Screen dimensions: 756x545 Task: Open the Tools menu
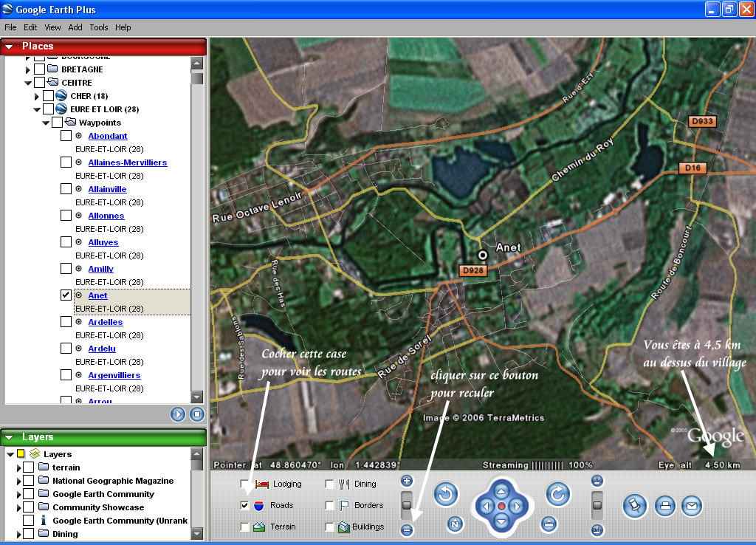(99, 27)
